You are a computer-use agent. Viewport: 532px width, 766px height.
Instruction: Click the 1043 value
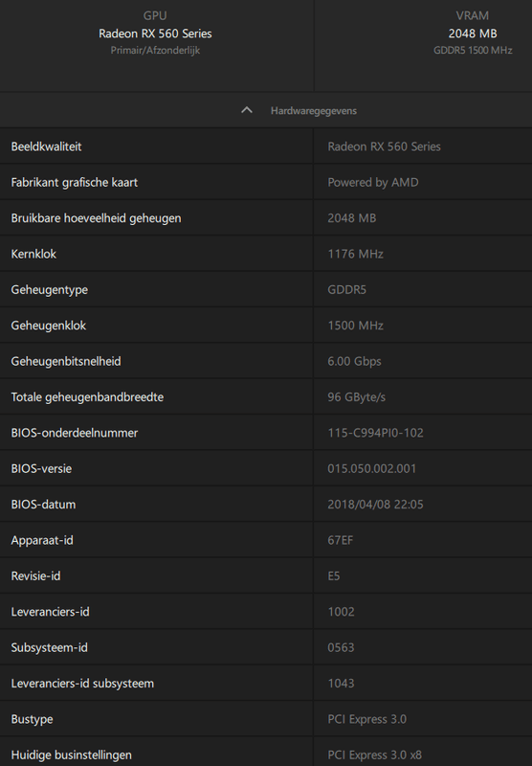(x=342, y=683)
